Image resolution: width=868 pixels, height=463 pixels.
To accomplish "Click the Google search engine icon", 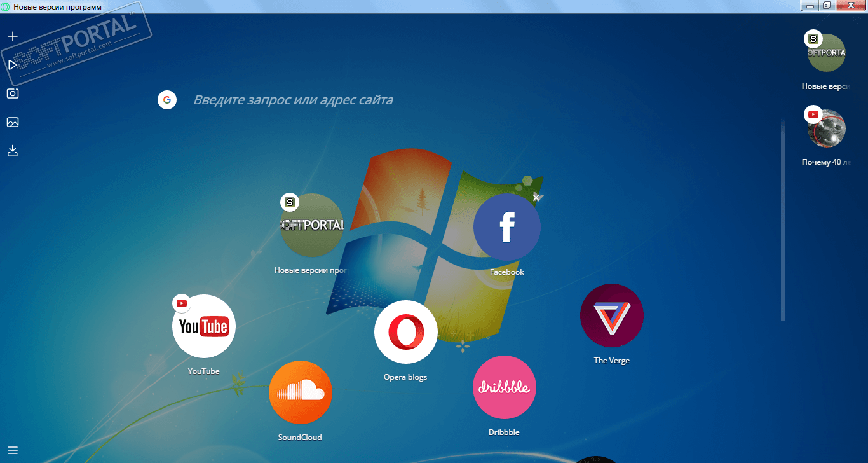I will 167,100.
